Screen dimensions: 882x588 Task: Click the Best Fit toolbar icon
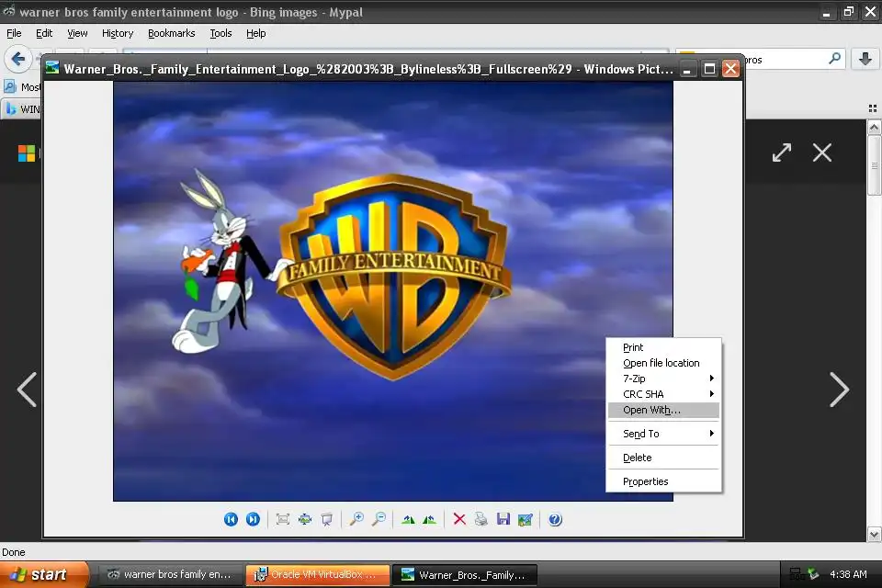tap(283, 519)
